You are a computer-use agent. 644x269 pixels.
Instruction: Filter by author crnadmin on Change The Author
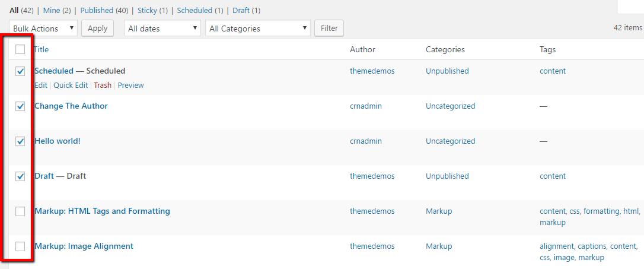[366, 106]
